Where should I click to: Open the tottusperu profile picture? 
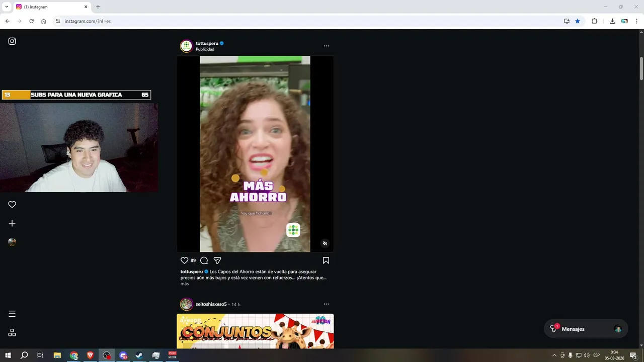[x=187, y=46]
